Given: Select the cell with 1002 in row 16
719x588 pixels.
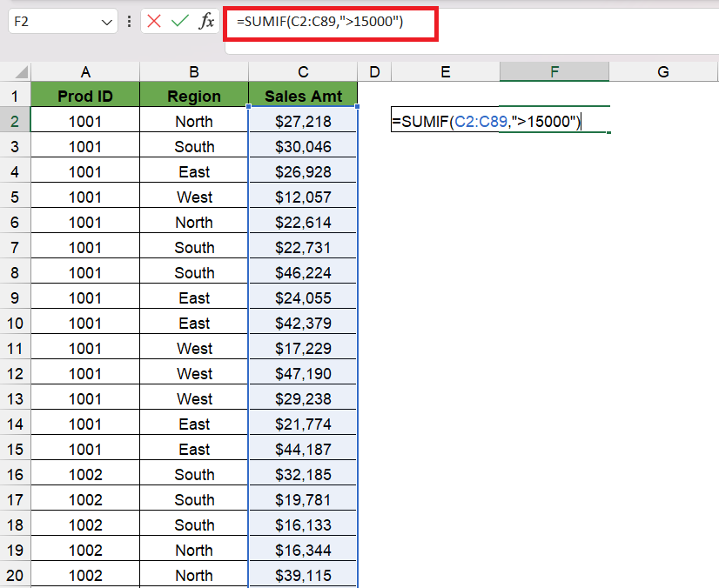Looking at the screenshot, I should pos(85,474).
